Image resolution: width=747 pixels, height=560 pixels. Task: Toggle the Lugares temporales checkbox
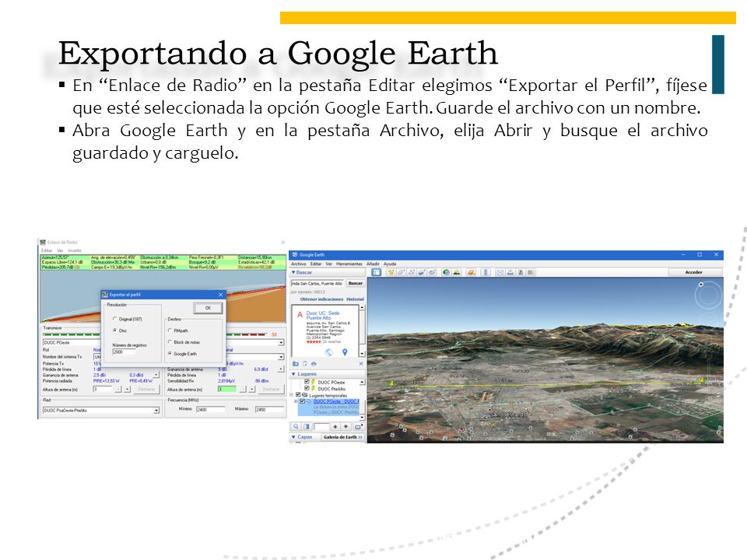coord(298,395)
